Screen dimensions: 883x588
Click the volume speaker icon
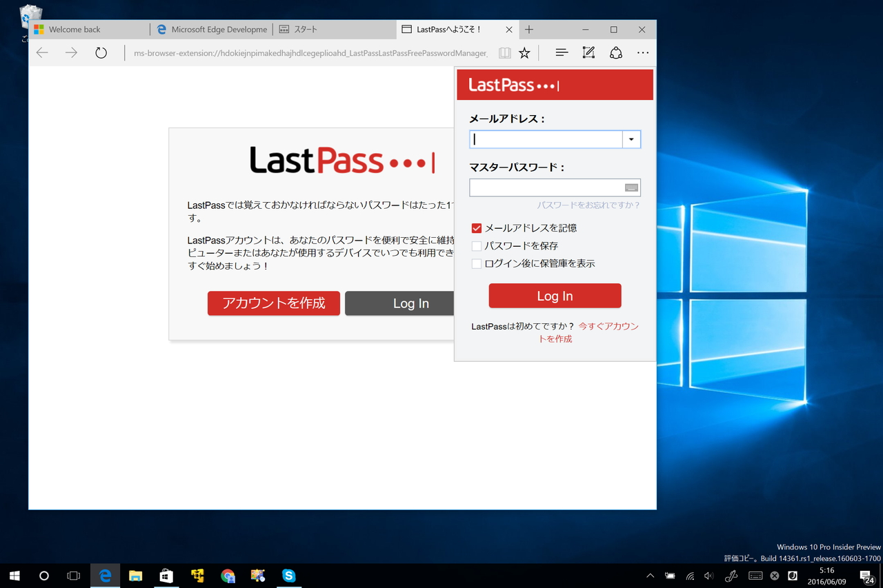point(709,576)
